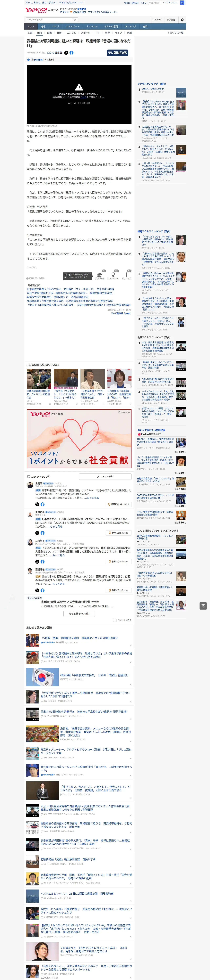Select the 国際 category

[x=49, y=33]
